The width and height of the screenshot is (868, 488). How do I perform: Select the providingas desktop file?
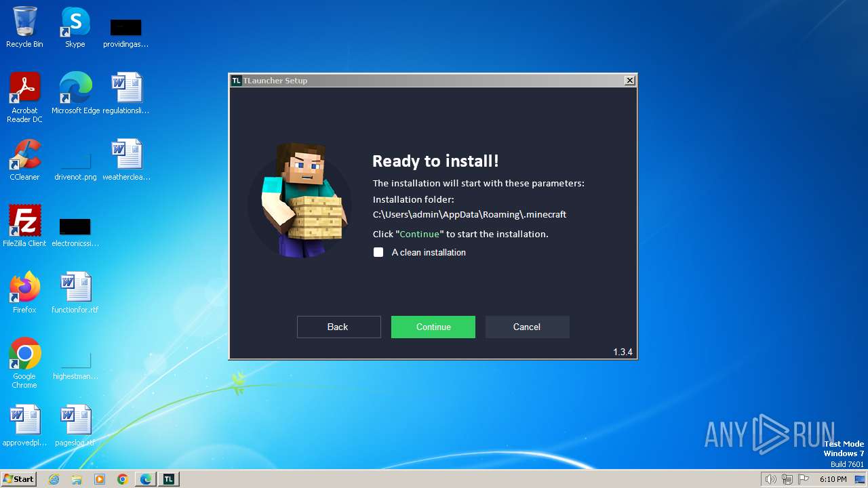tap(125, 32)
